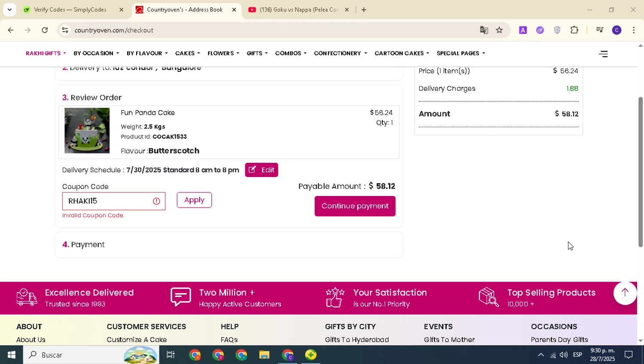Click the Your Satisfaction thumbs-up icon
This screenshot has width=644, height=364.
click(335, 297)
